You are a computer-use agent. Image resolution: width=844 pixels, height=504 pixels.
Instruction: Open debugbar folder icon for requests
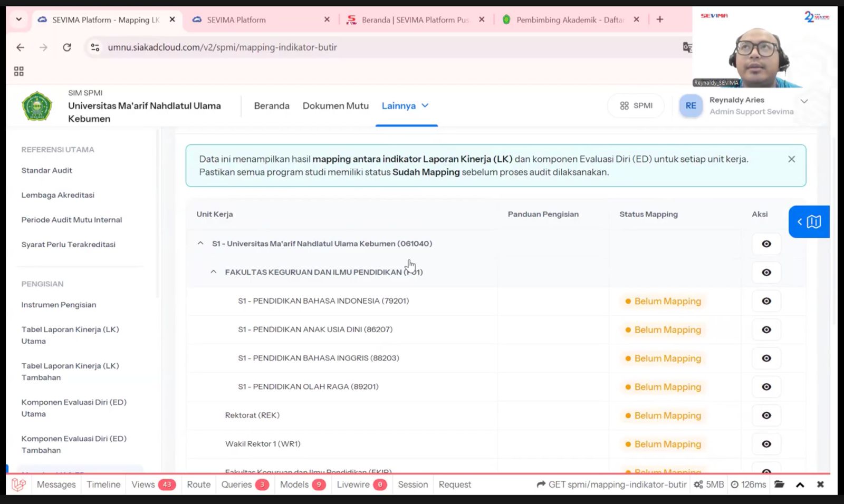tap(779, 484)
